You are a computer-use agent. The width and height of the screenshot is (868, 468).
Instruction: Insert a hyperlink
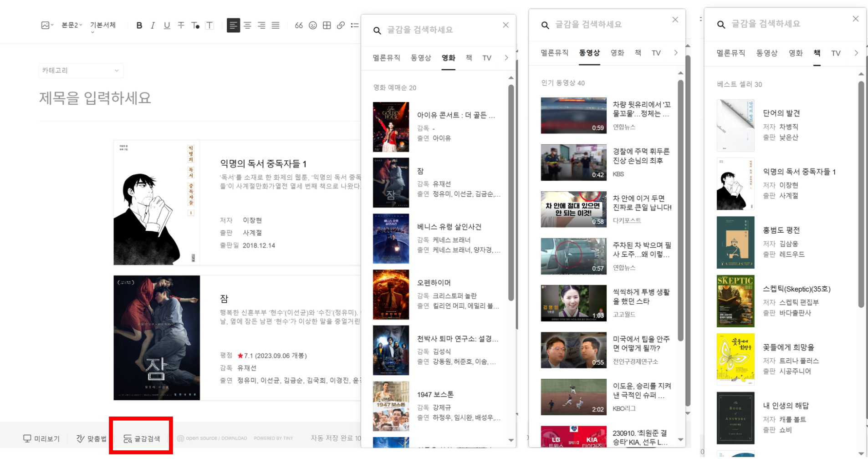click(341, 25)
